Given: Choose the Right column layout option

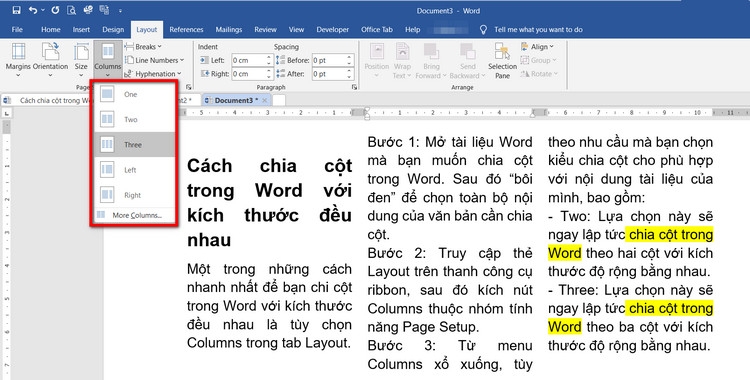Looking at the screenshot, I should point(135,195).
